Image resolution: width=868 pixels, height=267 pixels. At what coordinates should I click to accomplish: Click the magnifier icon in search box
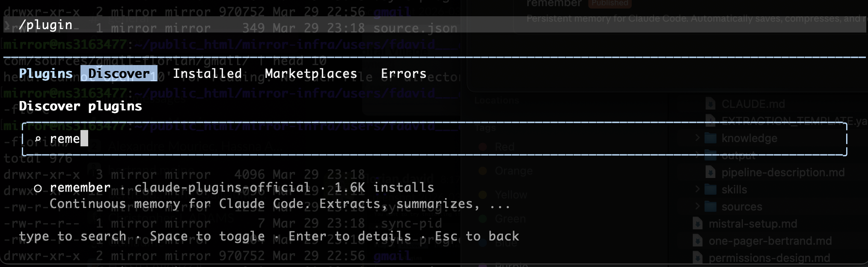tap(38, 139)
